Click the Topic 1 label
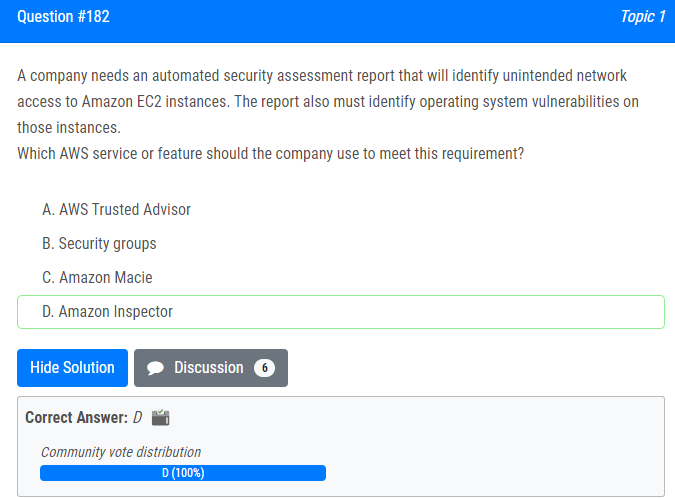Screen dimensions: 675x498 [643, 17]
